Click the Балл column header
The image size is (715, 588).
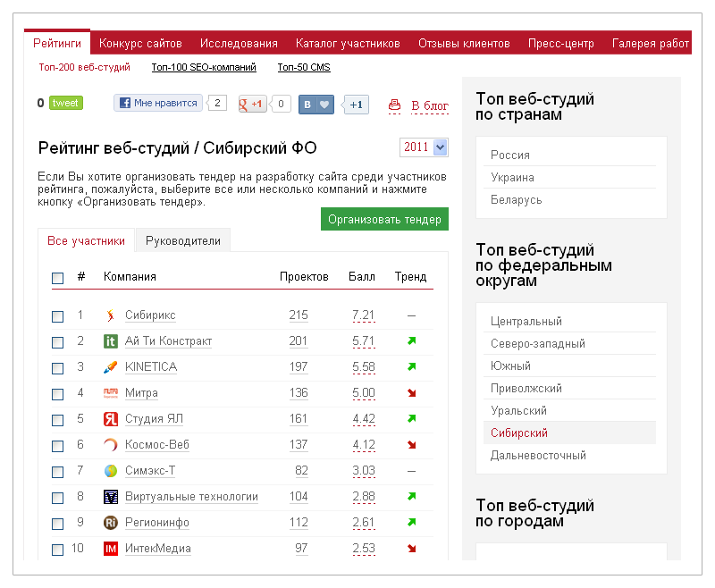click(362, 277)
